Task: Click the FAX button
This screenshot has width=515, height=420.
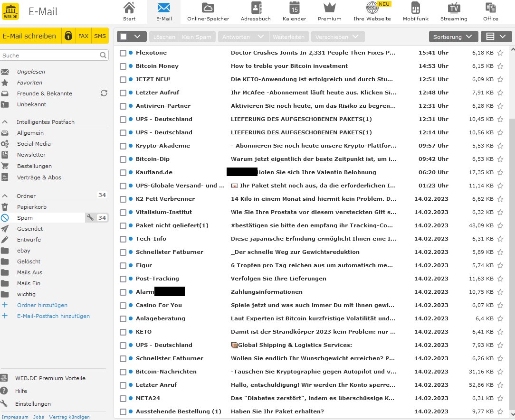Action: tap(84, 36)
